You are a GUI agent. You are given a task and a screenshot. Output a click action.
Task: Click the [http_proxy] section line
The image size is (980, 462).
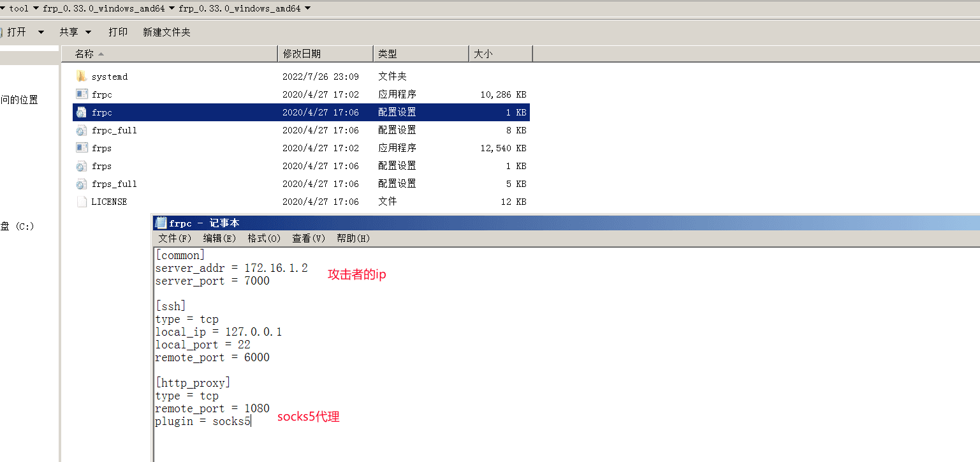193,383
